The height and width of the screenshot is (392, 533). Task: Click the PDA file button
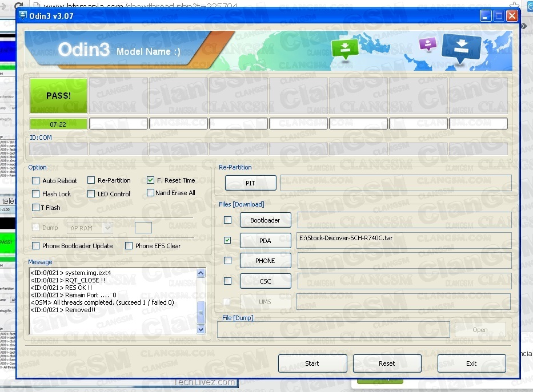click(x=266, y=241)
